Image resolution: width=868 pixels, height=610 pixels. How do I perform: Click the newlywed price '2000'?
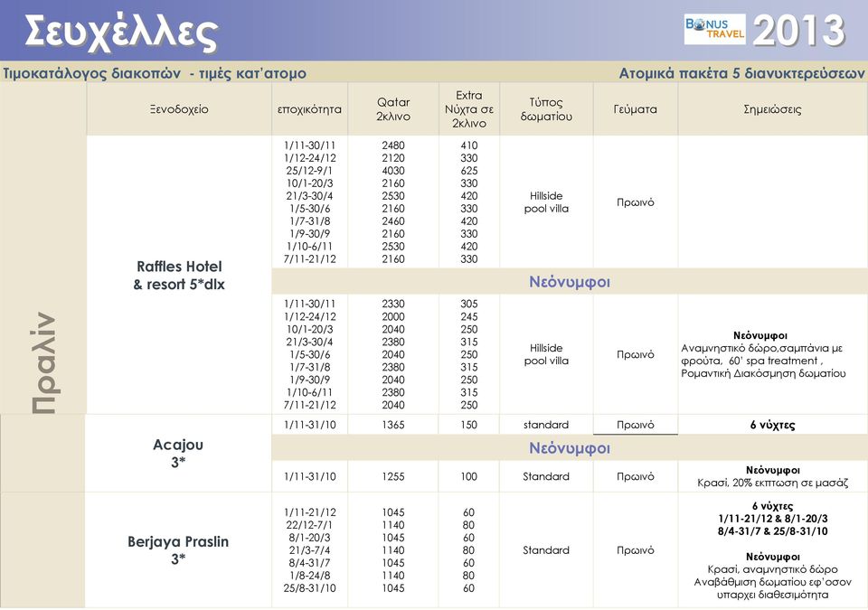pyautogui.click(x=393, y=316)
